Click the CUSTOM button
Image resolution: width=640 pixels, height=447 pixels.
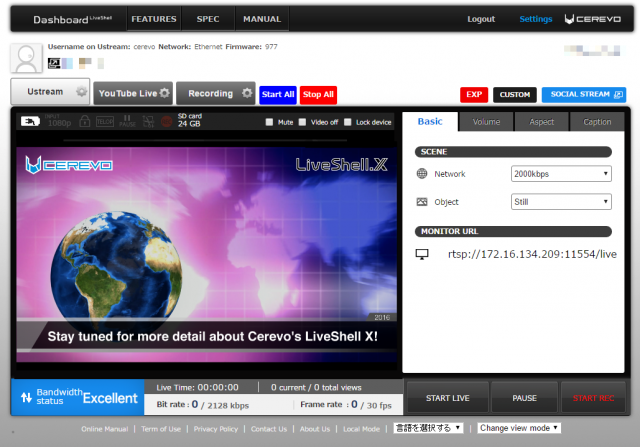point(515,95)
